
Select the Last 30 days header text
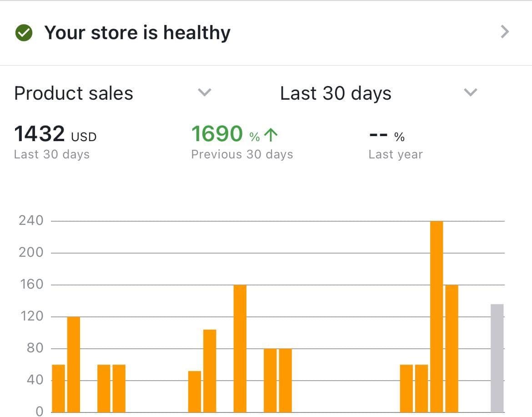tap(336, 93)
